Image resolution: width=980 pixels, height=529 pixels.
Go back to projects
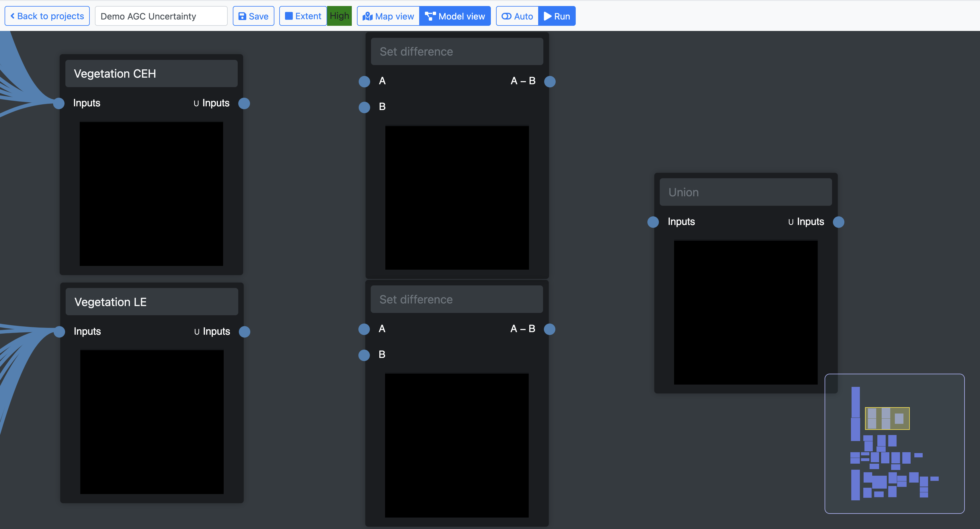pyautogui.click(x=47, y=16)
